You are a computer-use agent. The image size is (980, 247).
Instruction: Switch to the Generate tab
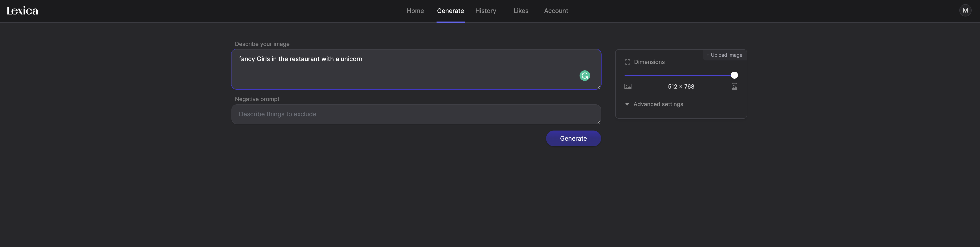point(450,11)
